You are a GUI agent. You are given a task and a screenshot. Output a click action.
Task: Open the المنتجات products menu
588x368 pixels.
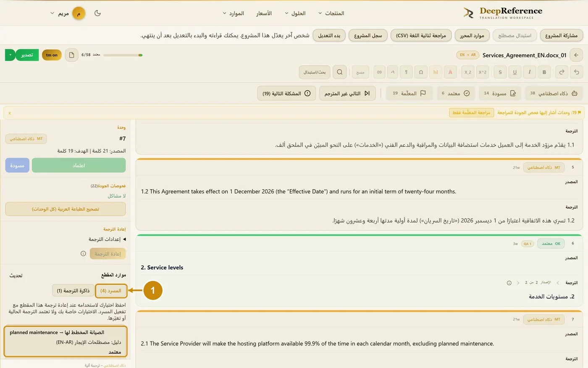[331, 13]
